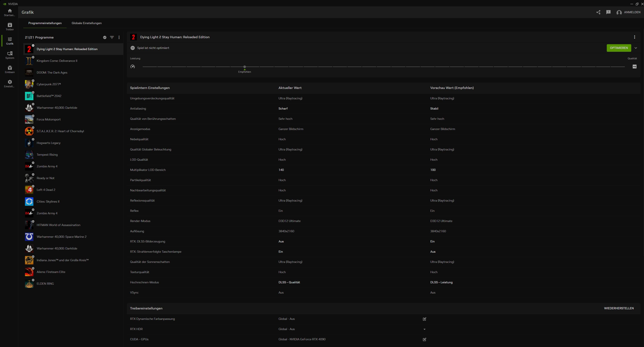Open the filter icon for program list
This screenshot has height=347, width=644.
112,38
